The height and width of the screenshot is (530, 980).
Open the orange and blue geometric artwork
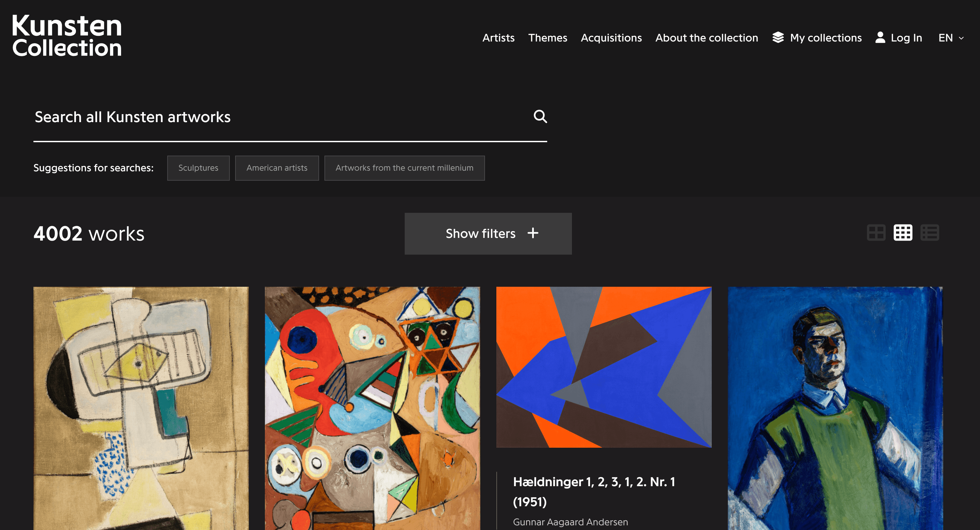click(x=604, y=367)
